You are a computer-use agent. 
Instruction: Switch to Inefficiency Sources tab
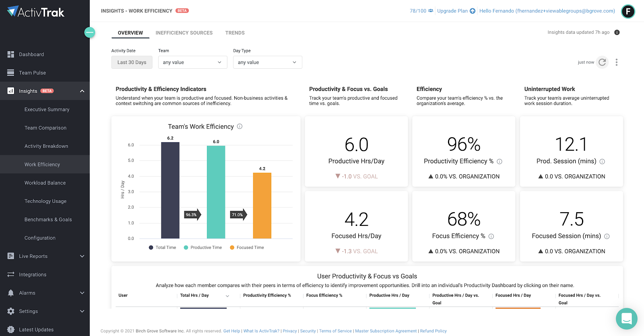[184, 33]
